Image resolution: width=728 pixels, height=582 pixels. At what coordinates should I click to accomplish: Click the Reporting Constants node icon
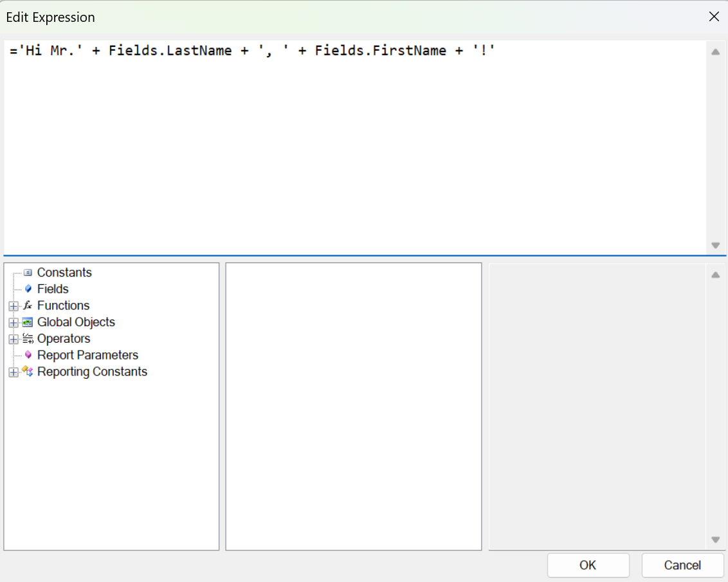[x=27, y=372]
